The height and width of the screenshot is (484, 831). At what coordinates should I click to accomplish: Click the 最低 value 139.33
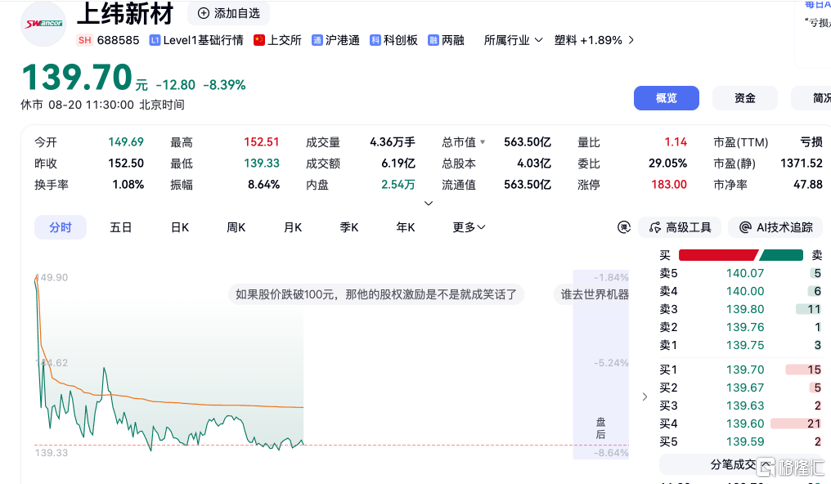point(261,163)
